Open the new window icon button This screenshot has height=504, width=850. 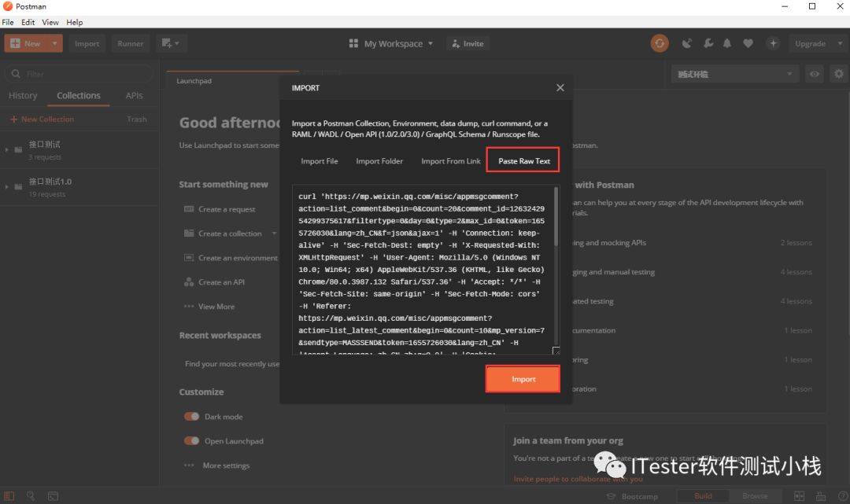[166, 43]
